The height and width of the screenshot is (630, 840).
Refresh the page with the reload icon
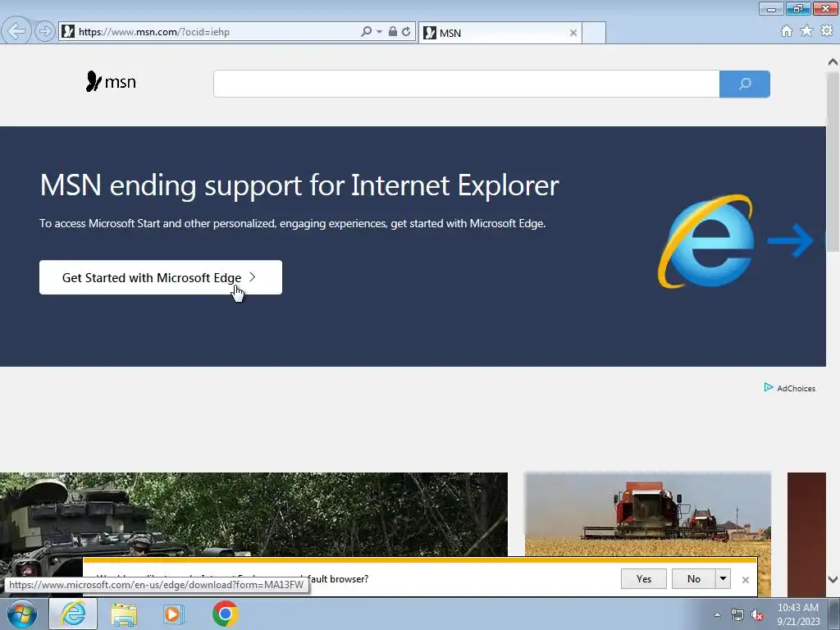[406, 32]
